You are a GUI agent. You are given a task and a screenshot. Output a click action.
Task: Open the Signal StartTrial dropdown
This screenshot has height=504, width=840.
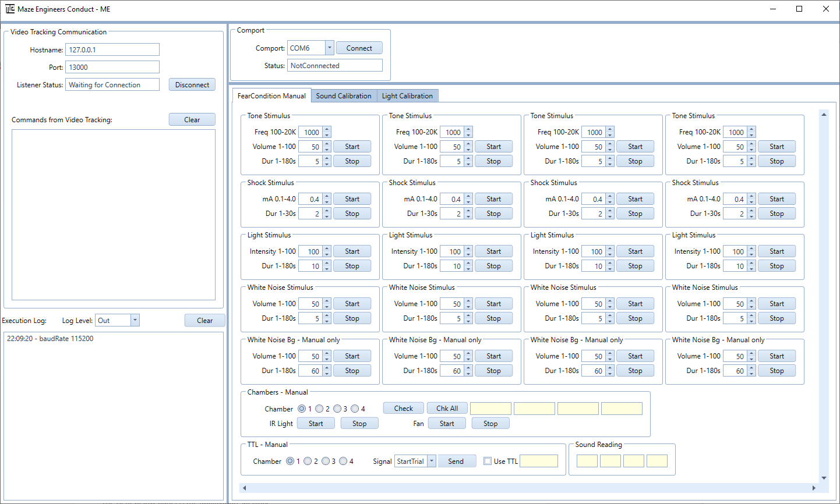pyautogui.click(x=432, y=461)
